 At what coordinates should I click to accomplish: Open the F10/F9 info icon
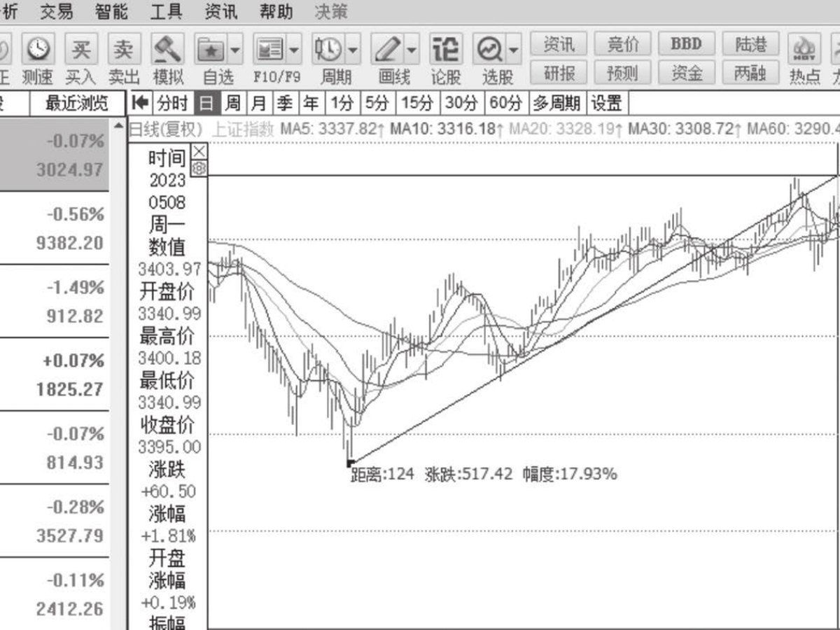[x=270, y=50]
